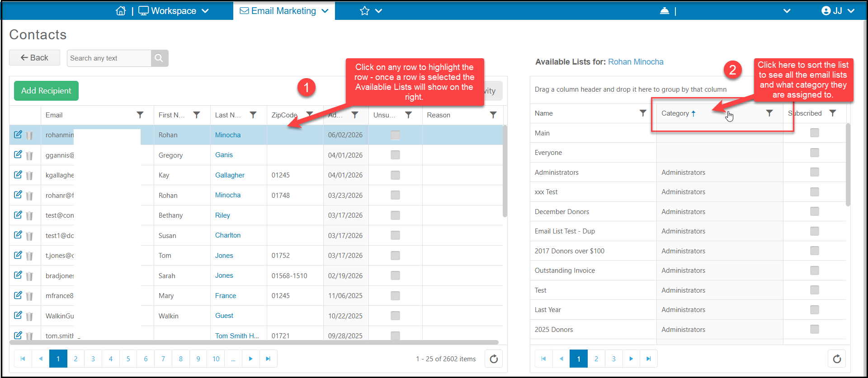Edit the Rohan Minocha rohanmin contact
This screenshot has height=378, width=868.
[18, 135]
